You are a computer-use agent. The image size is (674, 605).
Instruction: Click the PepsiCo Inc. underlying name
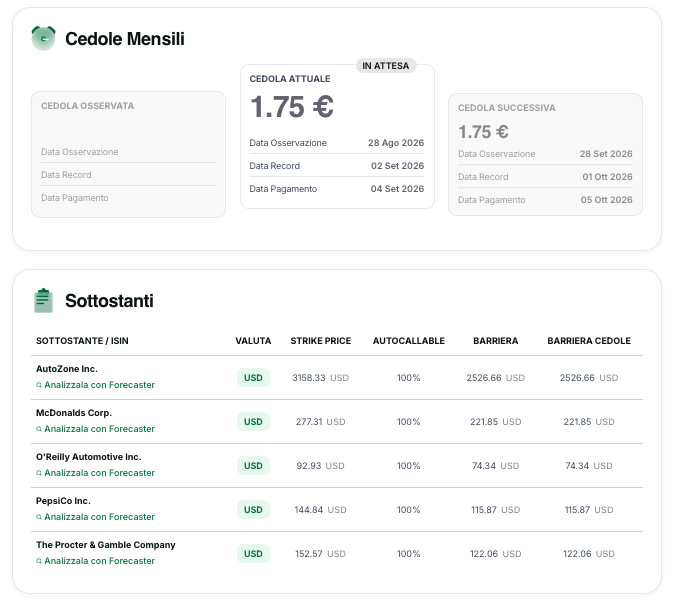coord(63,501)
